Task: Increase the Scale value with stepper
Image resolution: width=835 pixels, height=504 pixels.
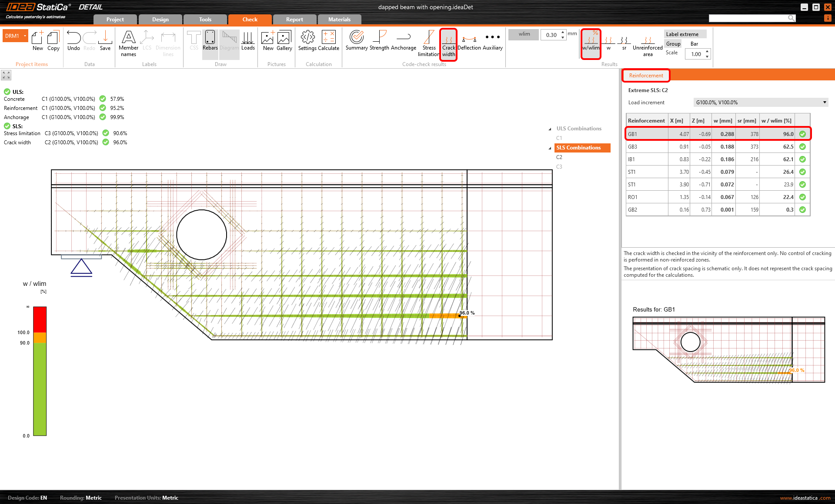Action: tap(707, 52)
